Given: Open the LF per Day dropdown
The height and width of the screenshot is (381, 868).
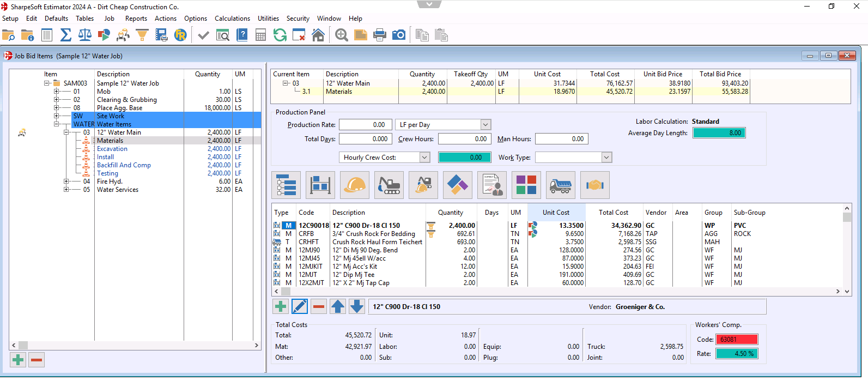Looking at the screenshot, I should (x=485, y=125).
